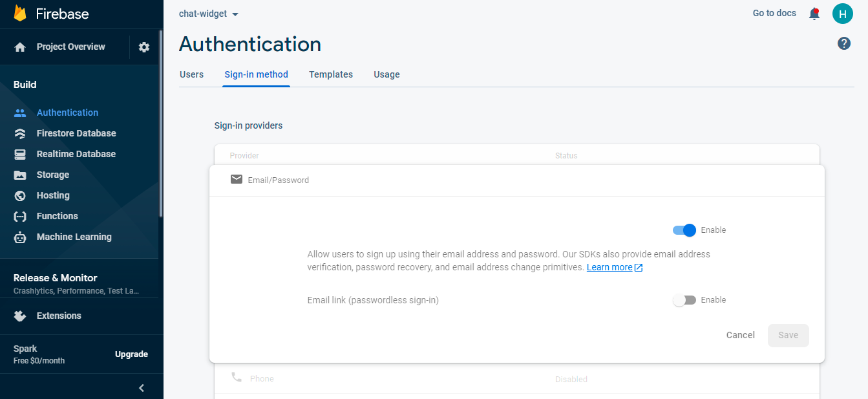Image resolution: width=868 pixels, height=399 pixels.
Task: Switch to the Templates tab
Action: tap(330, 74)
